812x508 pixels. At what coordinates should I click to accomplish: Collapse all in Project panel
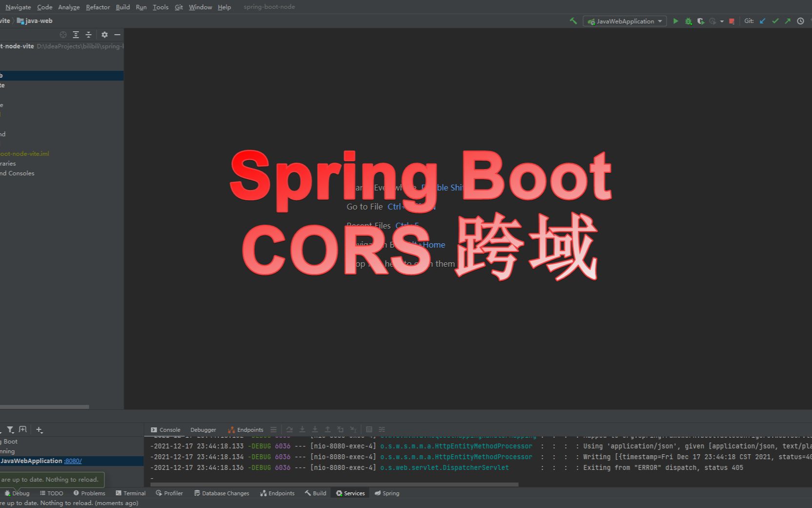tap(88, 35)
